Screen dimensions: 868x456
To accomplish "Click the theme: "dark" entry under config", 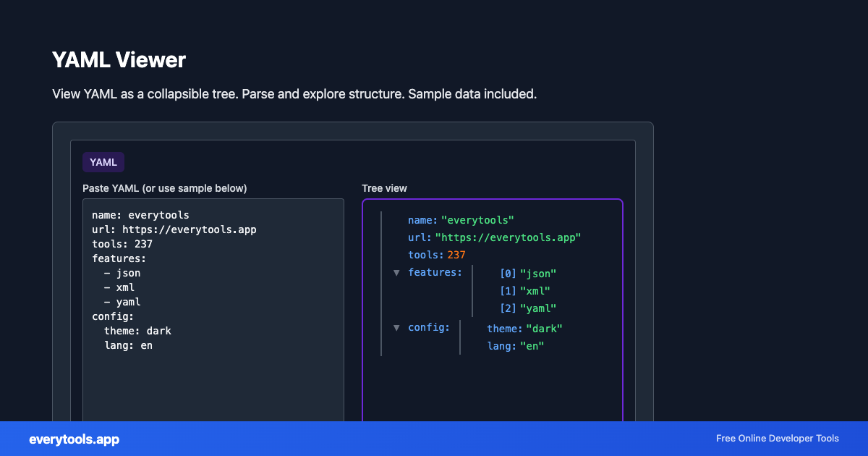I will click(524, 328).
